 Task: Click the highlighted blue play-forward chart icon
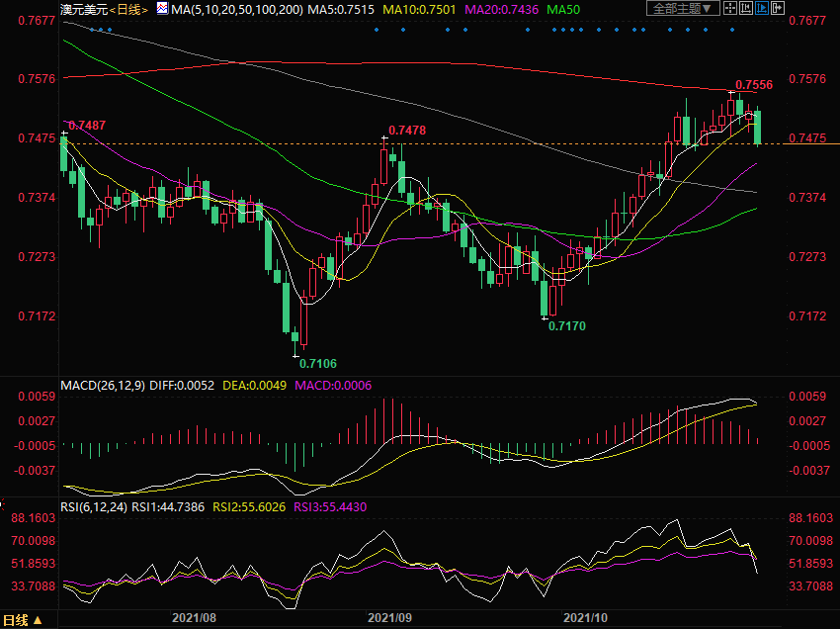(x=762, y=8)
